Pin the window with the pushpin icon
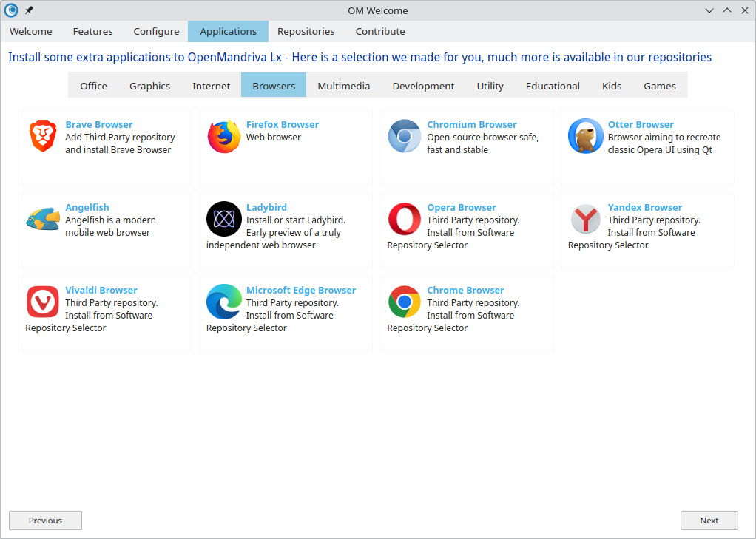The image size is (756, 539). click(29, 10)
